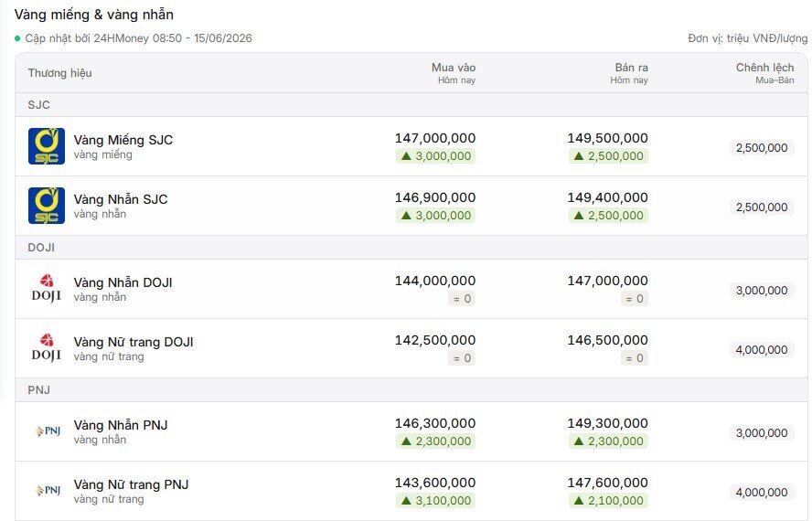Screen dimensions: 812x521
Task: Click the DOJI logo beside Vàng Nữ trang DOJI
Action: click(47, 348)
